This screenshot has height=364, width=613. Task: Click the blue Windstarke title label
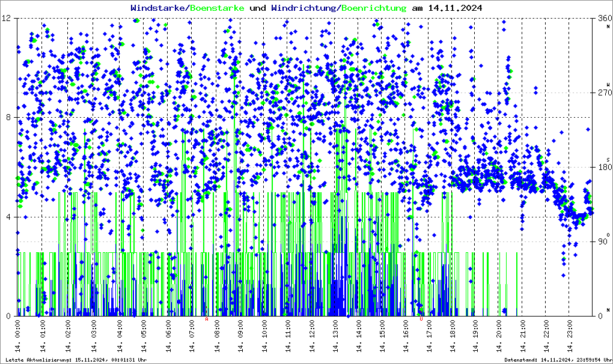point(159,8)
